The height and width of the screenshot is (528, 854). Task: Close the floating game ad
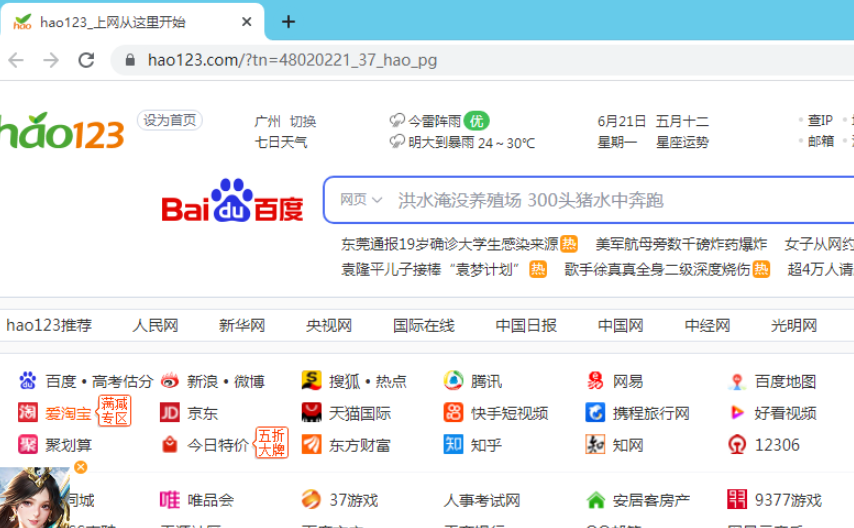(x=81, y=467)
